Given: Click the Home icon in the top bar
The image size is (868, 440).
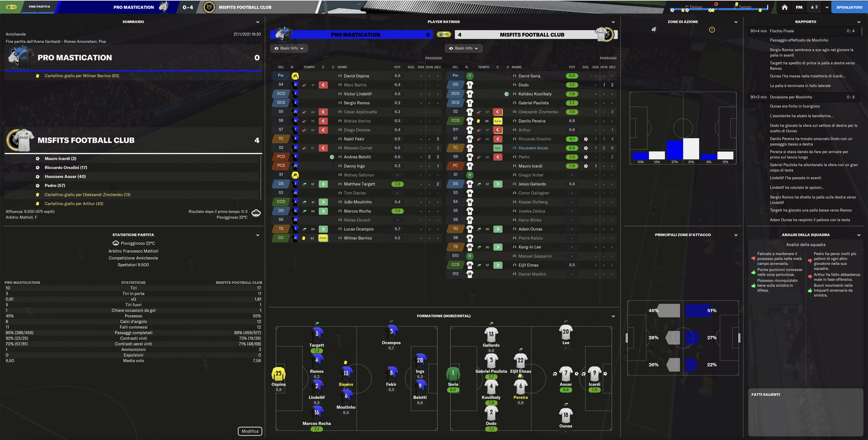Looking at the screenshot, I should coord(784,7).
